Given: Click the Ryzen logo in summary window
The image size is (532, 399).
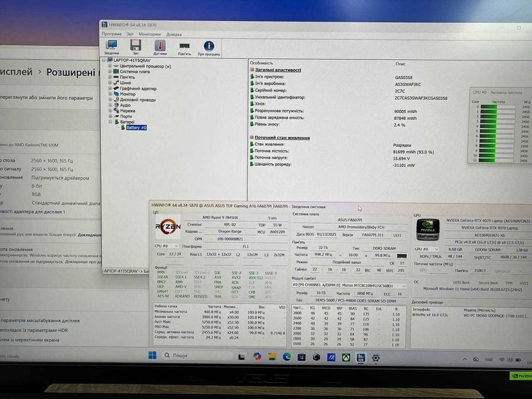Looking at the screenshot, I should (168, 226).
